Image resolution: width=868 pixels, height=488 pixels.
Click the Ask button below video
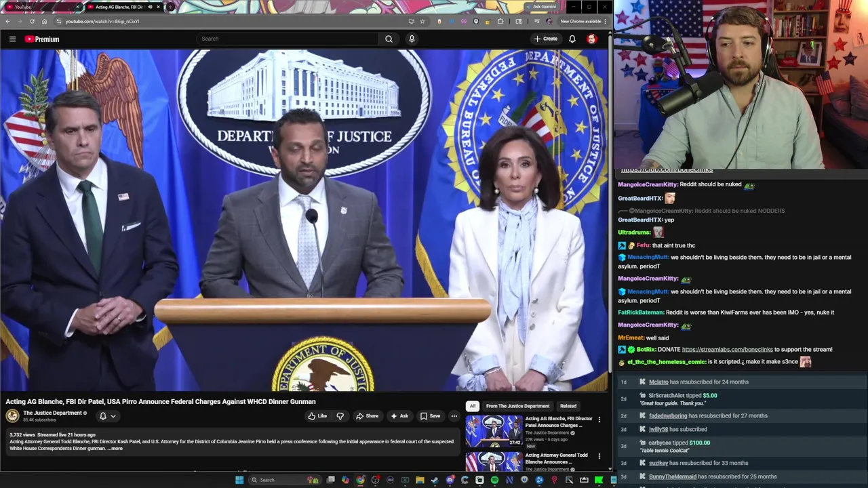(x=399, y=416)
